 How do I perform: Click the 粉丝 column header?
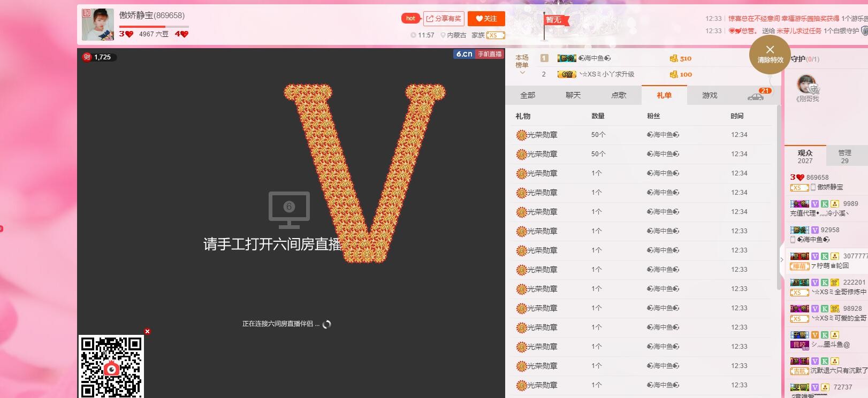653,116
